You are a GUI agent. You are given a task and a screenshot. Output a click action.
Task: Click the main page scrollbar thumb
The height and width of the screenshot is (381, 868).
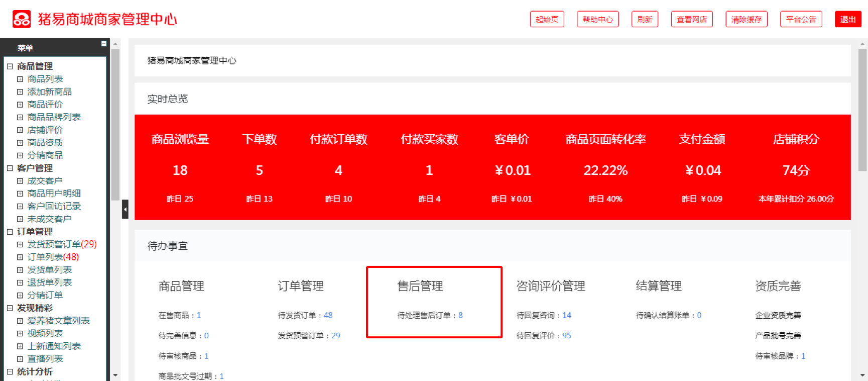tap(862, 110)
